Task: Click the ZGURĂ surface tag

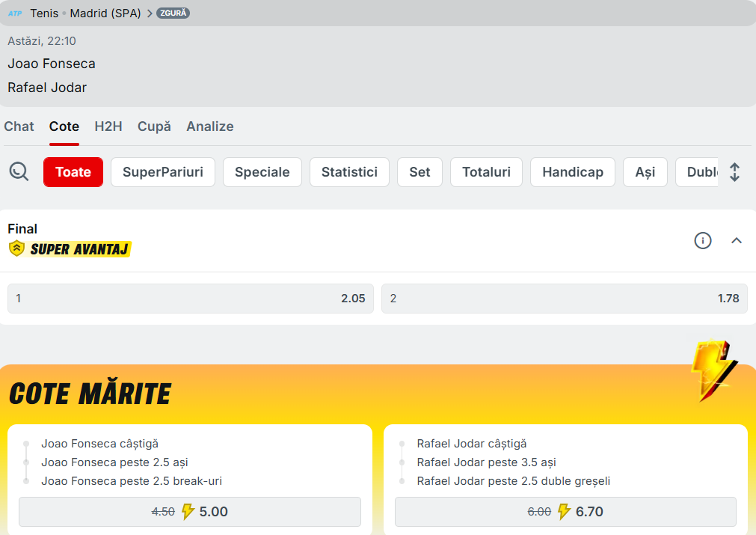Action: click(x=173, y=13)
